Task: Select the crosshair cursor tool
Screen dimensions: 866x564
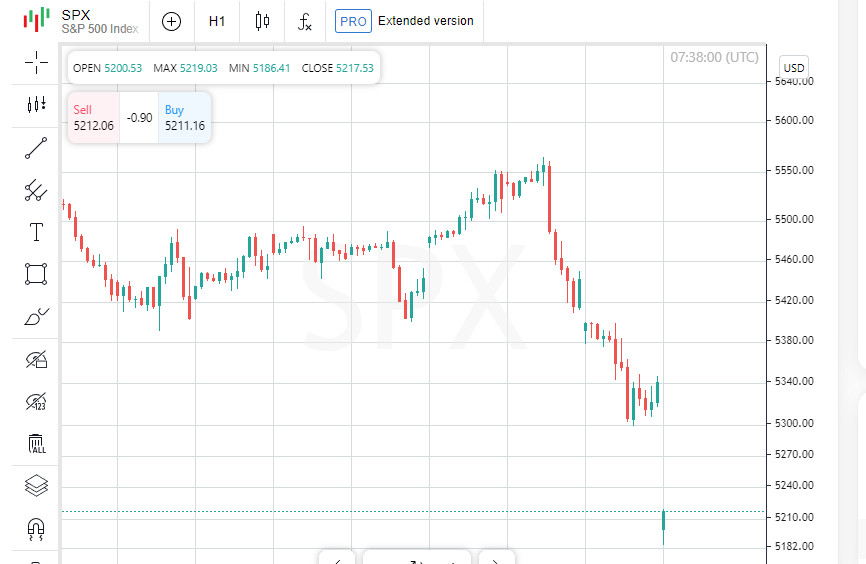Action: click(36, 63)
